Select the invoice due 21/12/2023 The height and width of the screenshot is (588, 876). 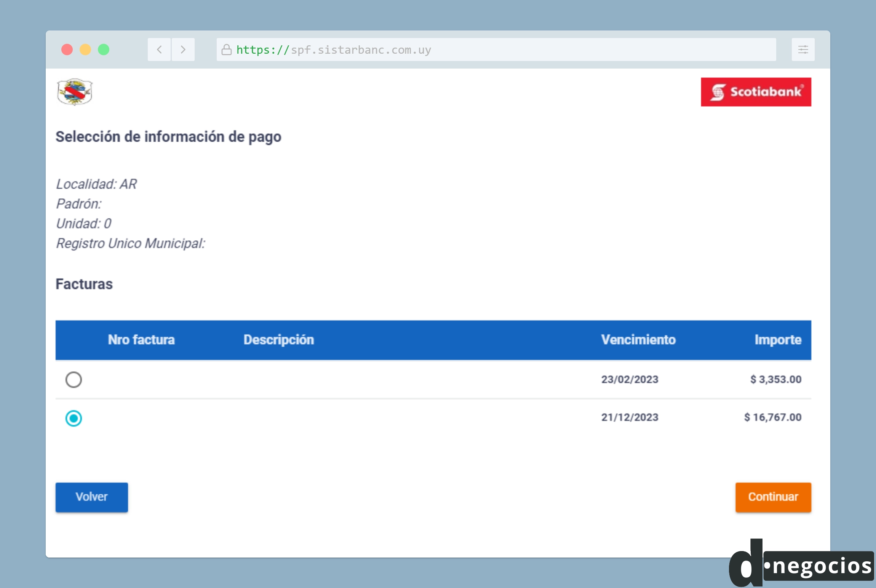pyautogui.click(x=74, y=418)
